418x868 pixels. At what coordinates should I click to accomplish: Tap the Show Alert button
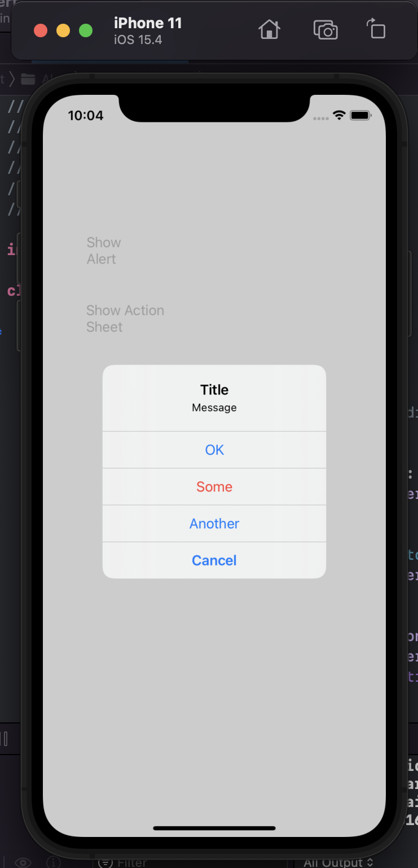point(104,251)
